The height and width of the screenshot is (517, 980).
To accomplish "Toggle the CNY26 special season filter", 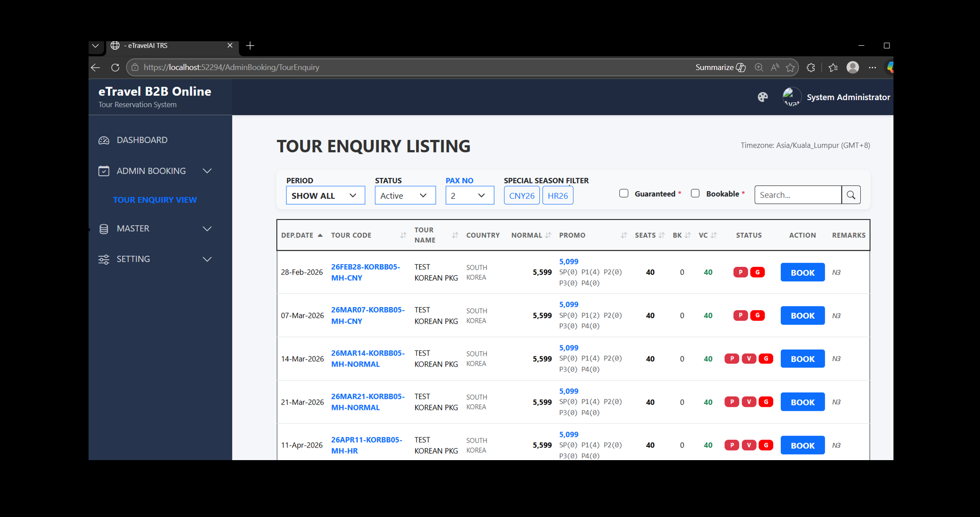I will (x=521, y=195).
